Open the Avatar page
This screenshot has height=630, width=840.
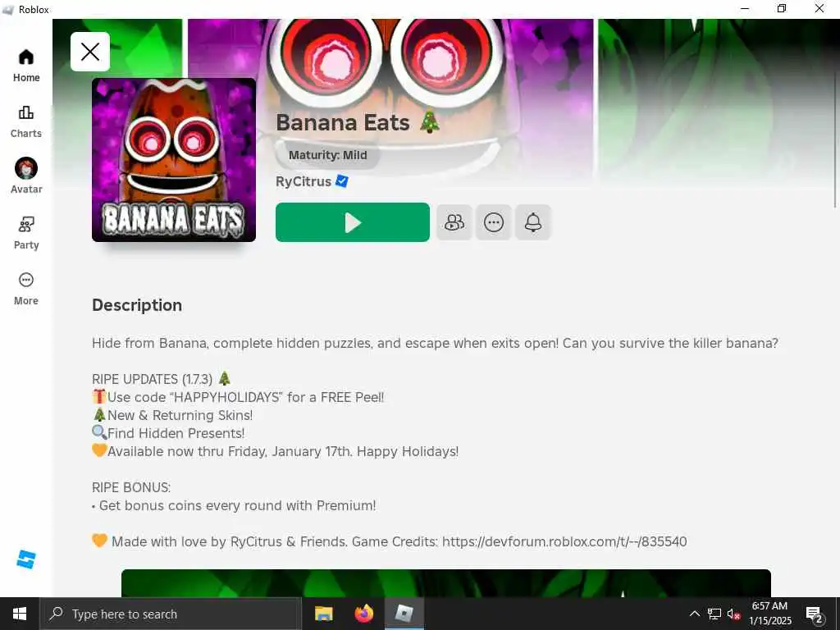(26, 176)
